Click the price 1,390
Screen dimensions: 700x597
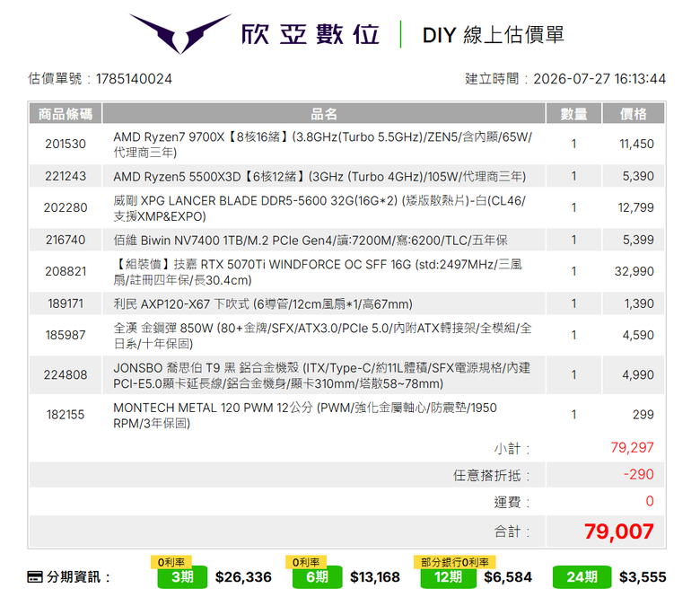[639, 303]
